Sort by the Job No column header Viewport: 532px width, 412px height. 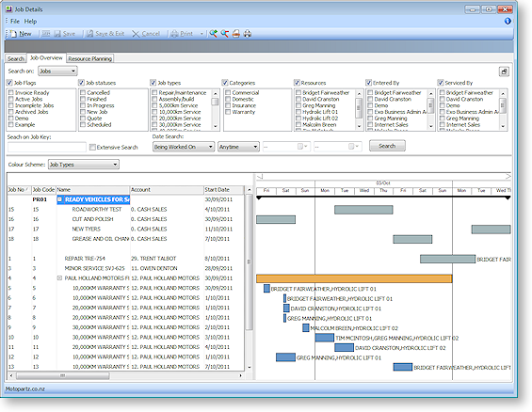click(x=20, y=190)
